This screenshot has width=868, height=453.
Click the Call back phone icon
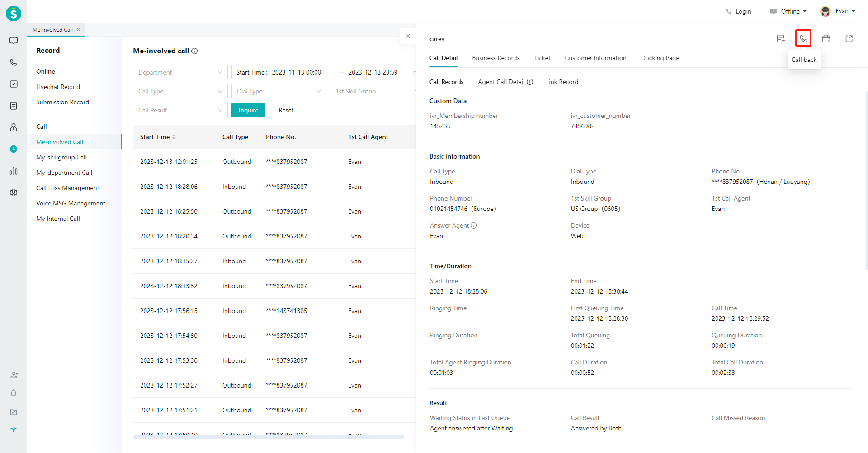pyautogui.click(x=803, y=38)
